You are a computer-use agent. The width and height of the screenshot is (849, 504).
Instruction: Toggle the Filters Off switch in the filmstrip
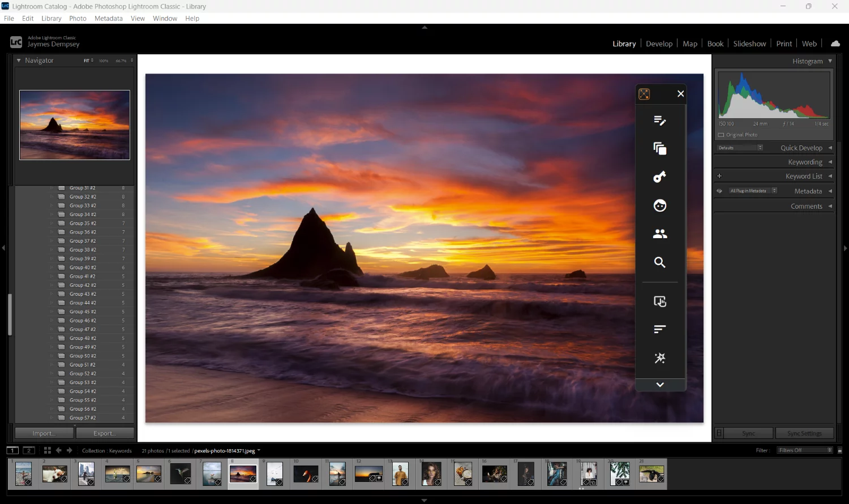(x=803, y=450)
